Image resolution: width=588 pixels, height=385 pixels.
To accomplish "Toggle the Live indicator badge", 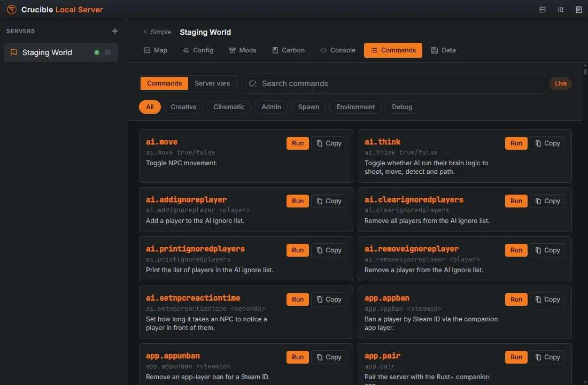I will tap(561, 83).
